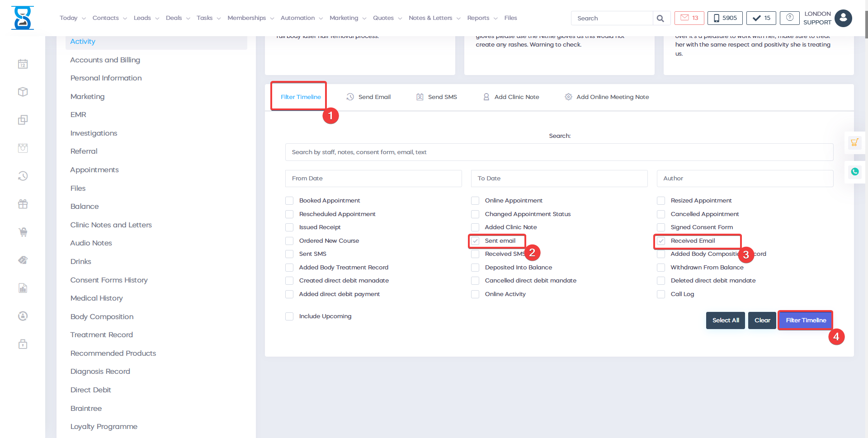Enable the Booked Appointment checkbox
This screenshot has height=438, width=868.
pos(289,201)
